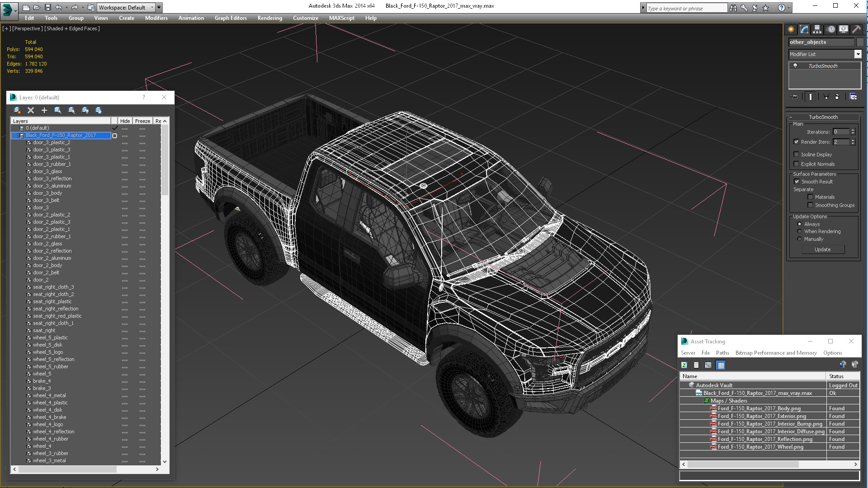Toggle Show End Result icon
The width and height of the screenshot is (868, 488).
[x=811, y=97]
